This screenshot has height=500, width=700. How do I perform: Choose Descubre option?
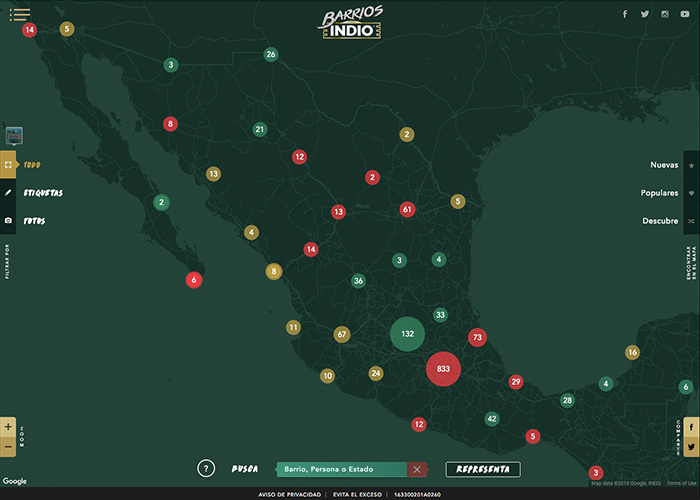click(x=660, y=221)
